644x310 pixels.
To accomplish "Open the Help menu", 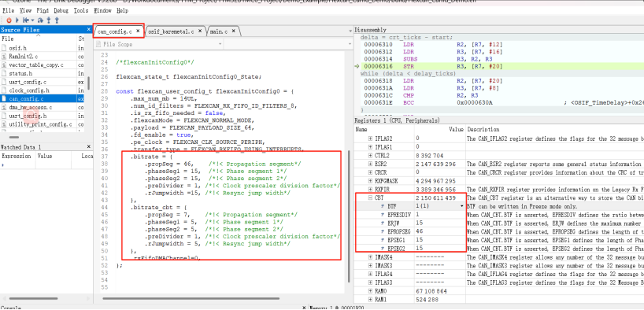I will [x=122, y=10].
